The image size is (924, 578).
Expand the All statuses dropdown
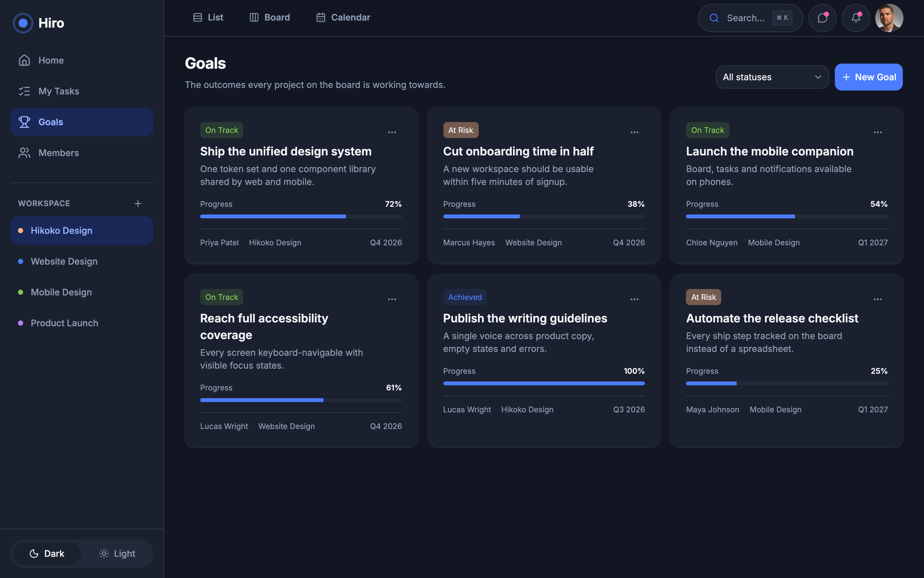772,77
